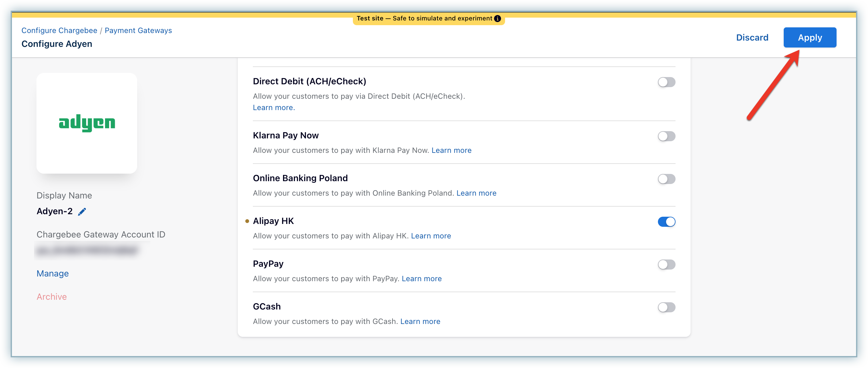Click the Klarna Pay Now heading
Image resolution: width=868 pixels, height=368 pixels.
tap(286, 136)
